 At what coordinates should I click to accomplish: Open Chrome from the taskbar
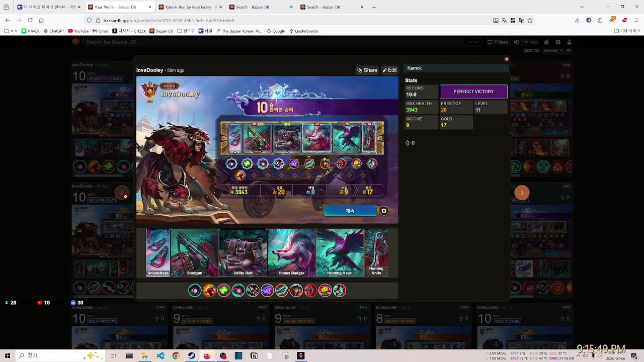pos(176,356)
